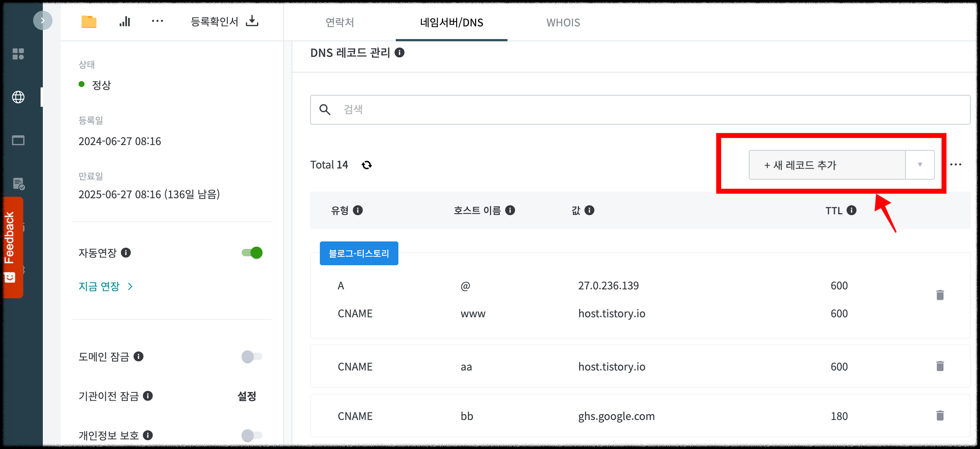Delete the aa CNAME record

[x=940, y=366]
